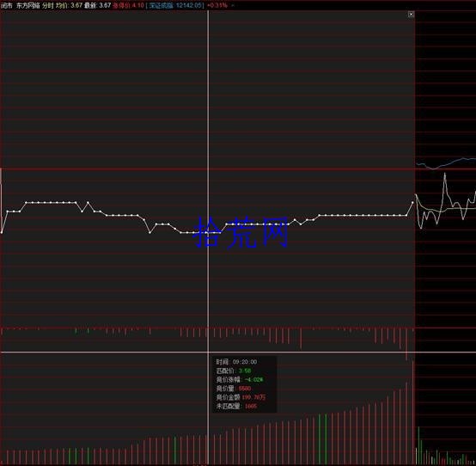The width and height of the screenshot is (476, 466).
Task: Click the 最新: 3.67 value
Action: (97, 5)
